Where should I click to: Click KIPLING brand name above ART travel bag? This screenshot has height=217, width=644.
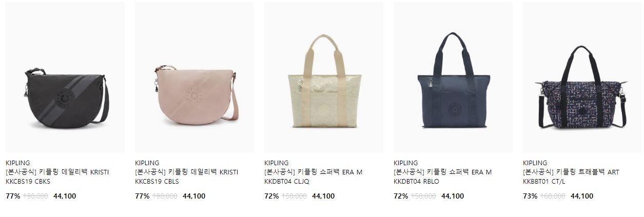[535, 163]
